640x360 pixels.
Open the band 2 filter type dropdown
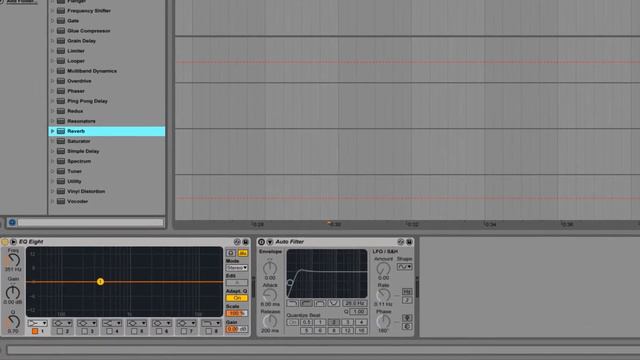click(x=62, y=323)
